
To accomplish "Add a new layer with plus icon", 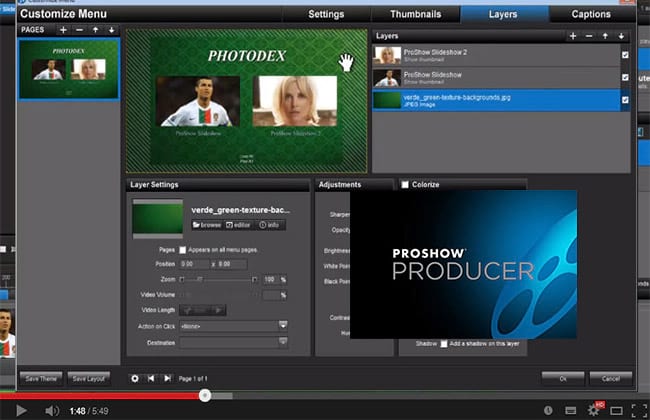I will tap(573, 36).
